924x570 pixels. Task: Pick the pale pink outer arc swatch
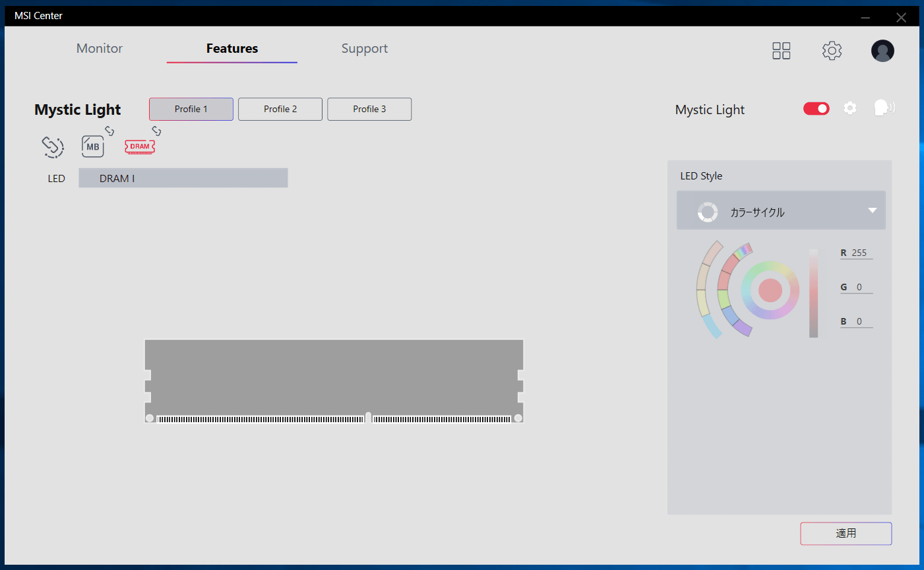point(712,253)
